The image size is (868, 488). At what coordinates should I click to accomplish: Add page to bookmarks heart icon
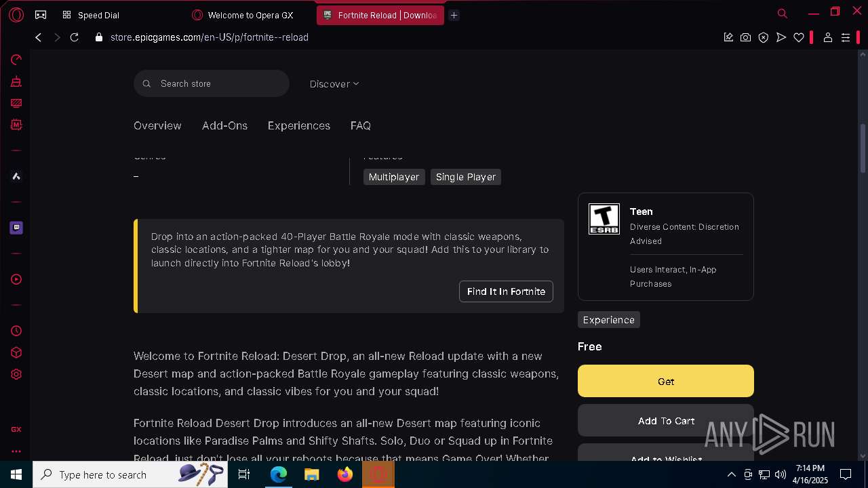(799, 37)
